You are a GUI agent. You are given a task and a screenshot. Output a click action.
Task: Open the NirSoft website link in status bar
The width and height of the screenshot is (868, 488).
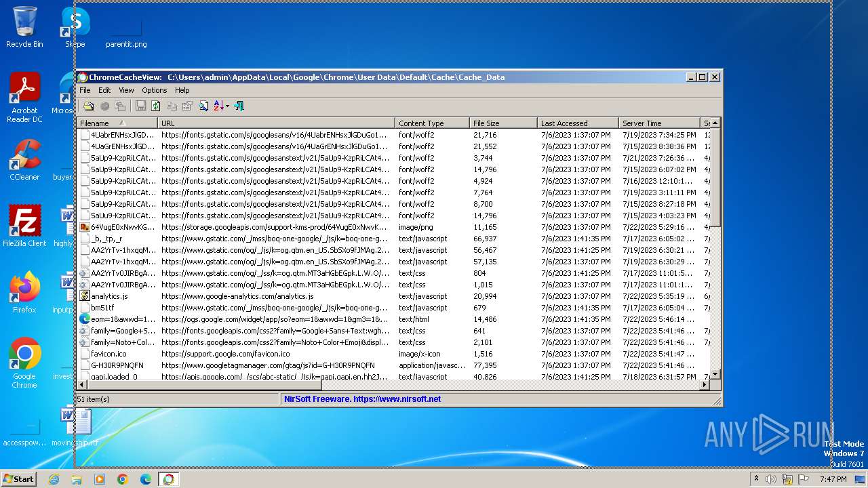[x=363, y=399]
